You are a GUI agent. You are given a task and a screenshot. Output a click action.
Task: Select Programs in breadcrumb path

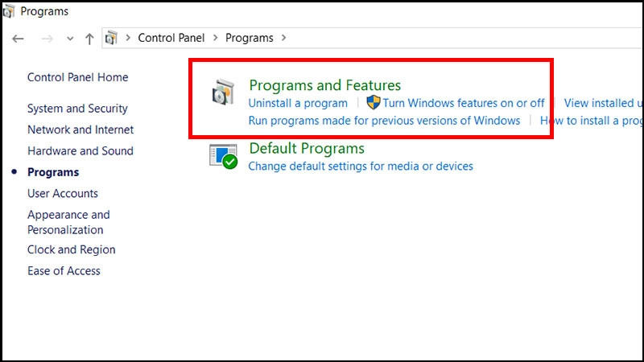tap(250, 38)
